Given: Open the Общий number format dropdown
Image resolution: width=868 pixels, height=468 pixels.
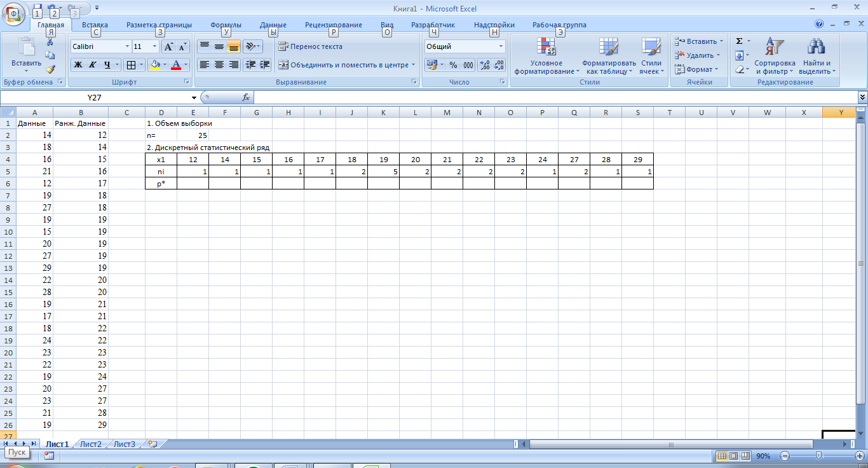Looking at the screenshot, I should coord(501,46).
